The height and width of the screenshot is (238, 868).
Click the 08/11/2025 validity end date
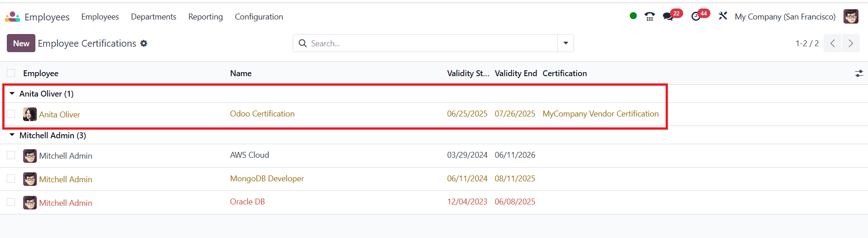pyautogui.click(x=515, y=179)
